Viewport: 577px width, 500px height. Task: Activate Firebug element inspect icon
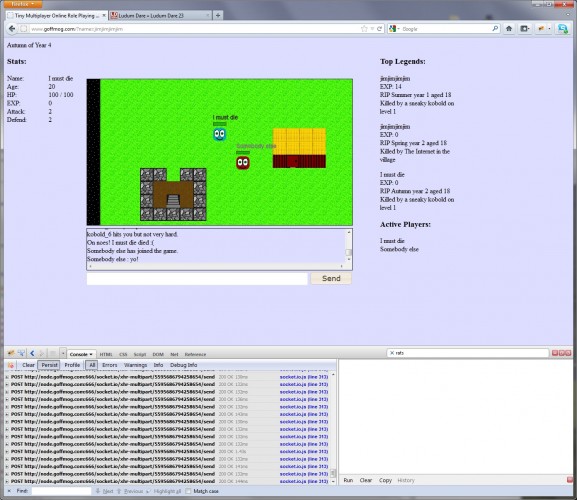(x=21, y=353)
